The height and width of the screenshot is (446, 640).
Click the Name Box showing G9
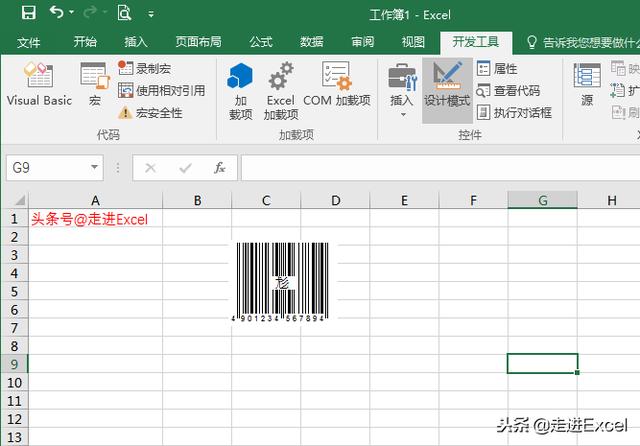(x=46, y=168)
